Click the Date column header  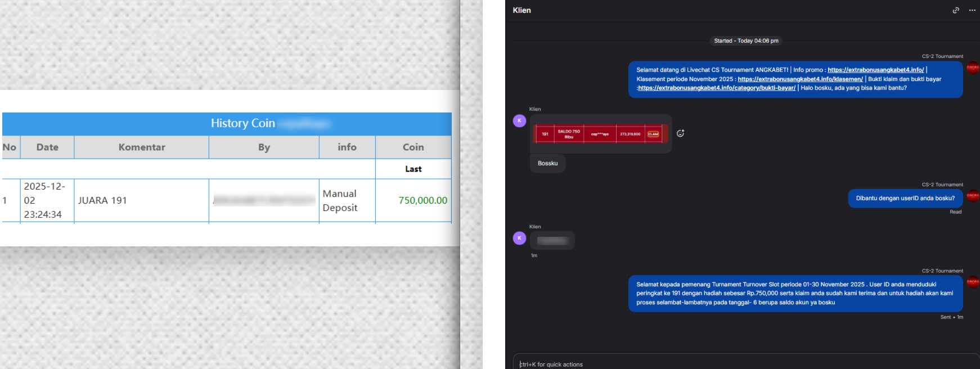[47, 147]
